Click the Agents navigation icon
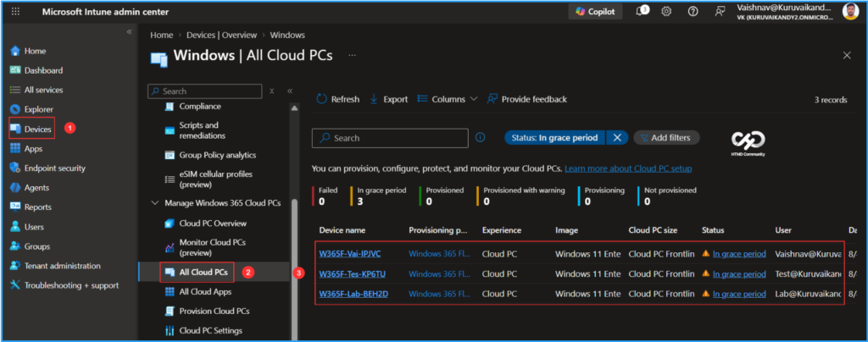 15,188
